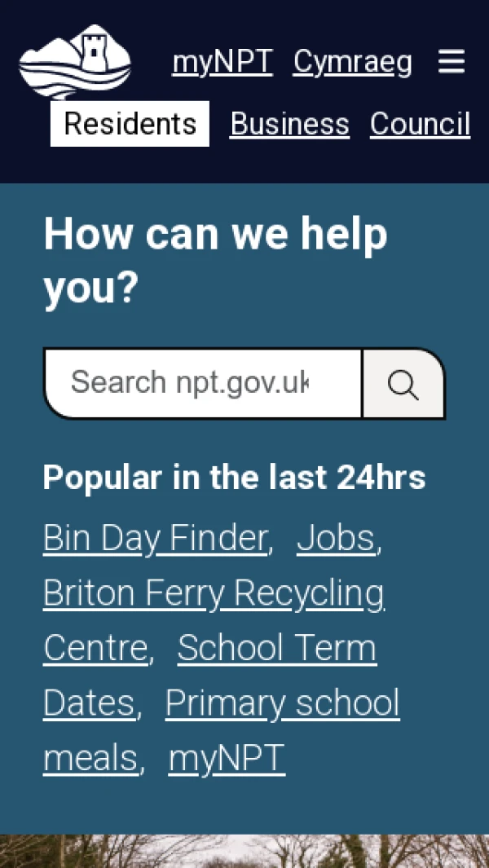Image resolution: width=489 pixels, height=868 pixels.
Task: Switch to the Business tab
Action: pyautogui.click(x=289, y=125)
